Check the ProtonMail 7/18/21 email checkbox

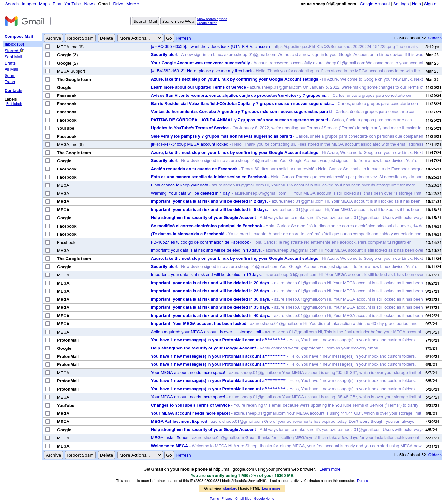pyautogui.click(x=48, y=340)
